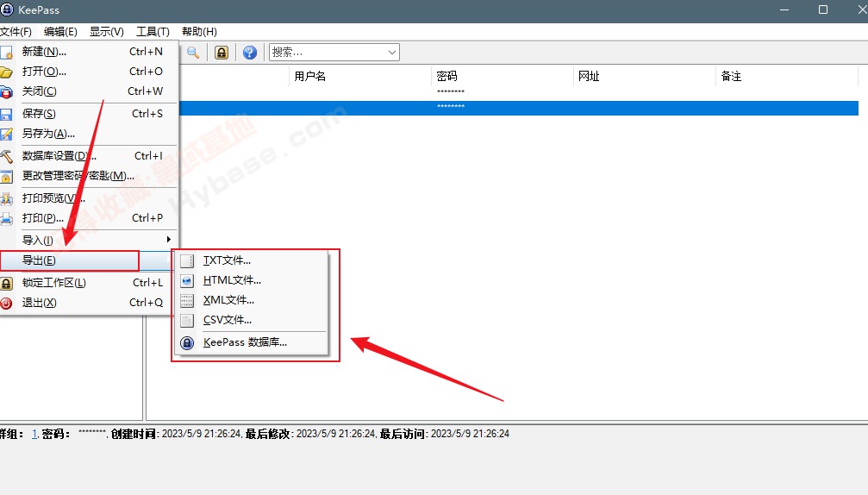Select 另存为(A)... menu entry

pos(89,134)
